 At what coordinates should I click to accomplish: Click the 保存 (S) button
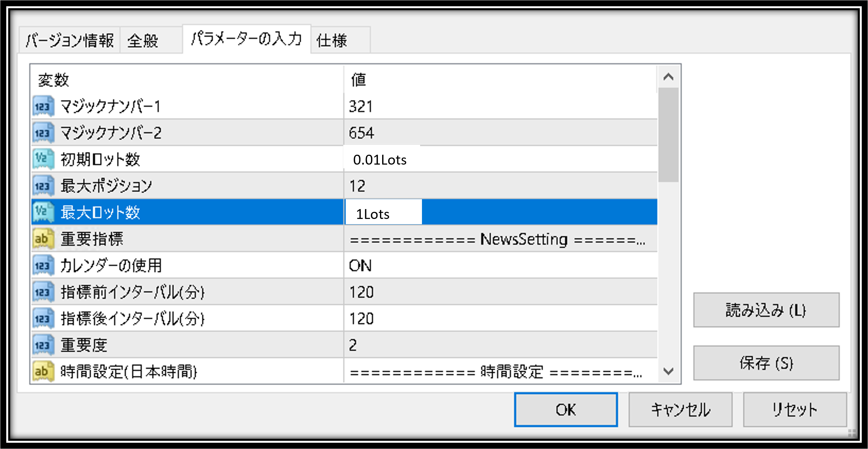766,363
